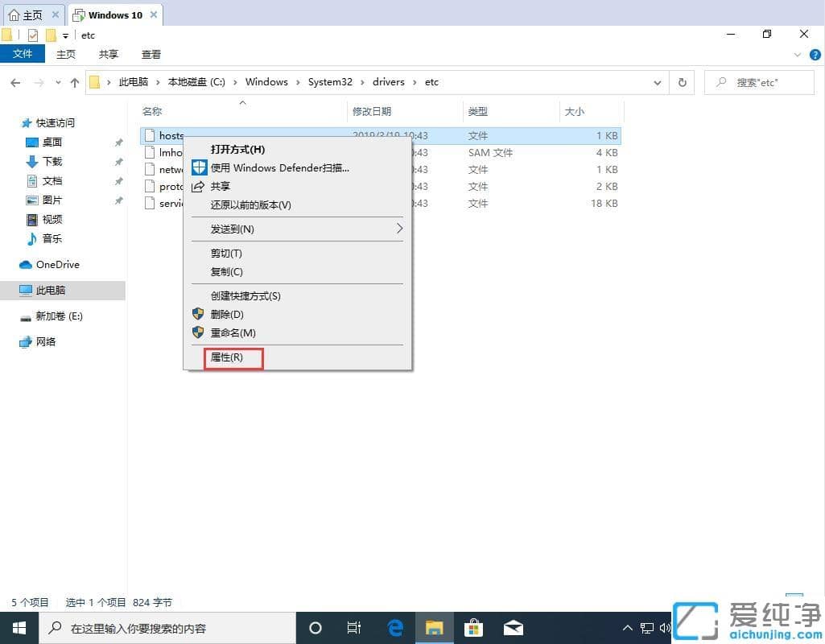Click the refresh icon in the address bar
Screen dimensions: 825x644
coord(682,81)
